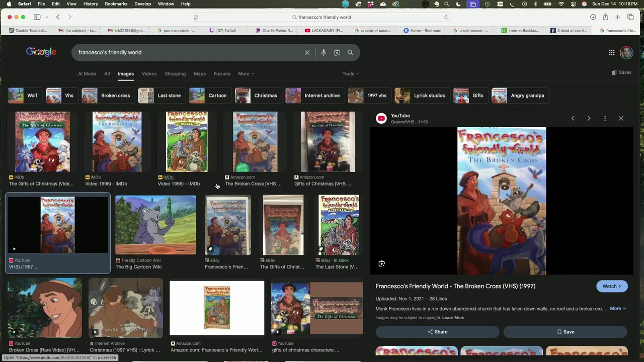Switch to the Maps tab
644x362 pixels.
click(x=200, y=74)
